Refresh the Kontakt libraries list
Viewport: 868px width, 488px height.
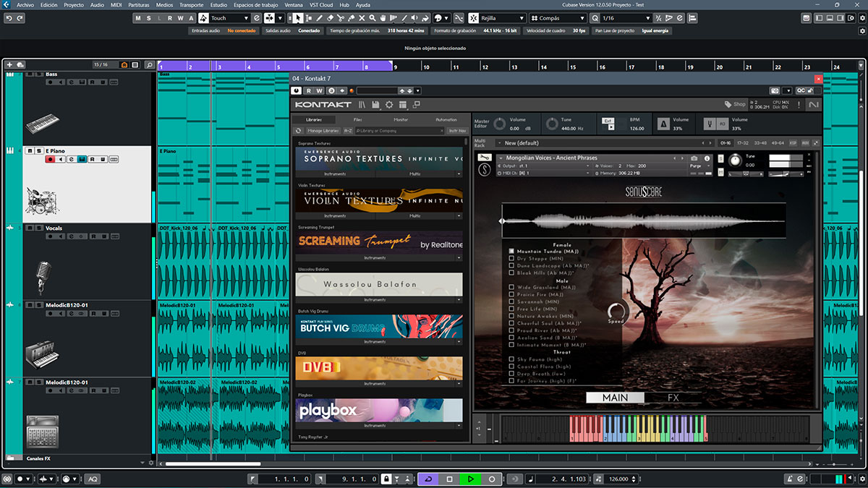tap(298, 131)
